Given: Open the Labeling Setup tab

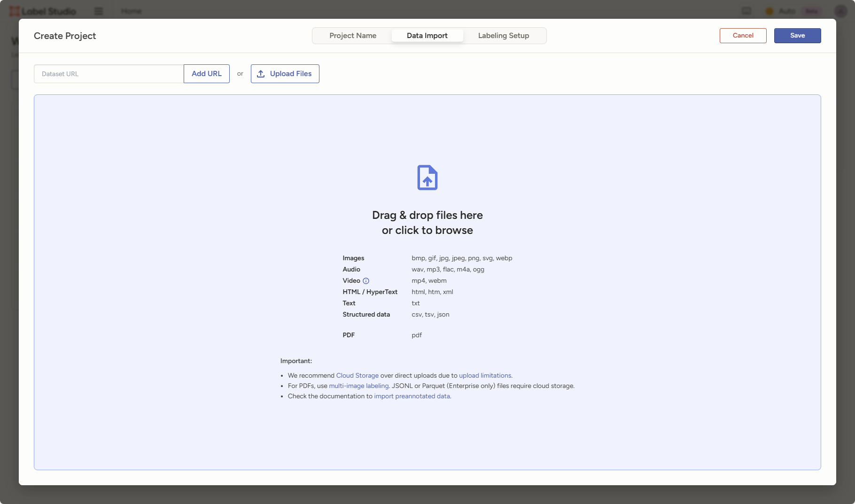Looking at the screenshot, I should 504,36.
